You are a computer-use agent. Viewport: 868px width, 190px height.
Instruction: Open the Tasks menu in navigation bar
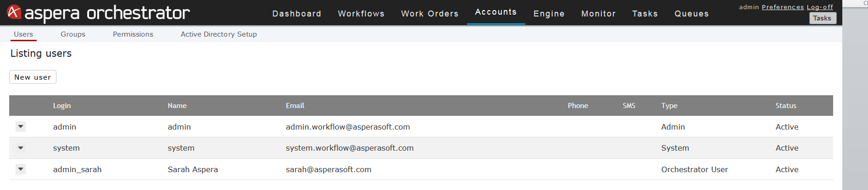coord(645,14)
